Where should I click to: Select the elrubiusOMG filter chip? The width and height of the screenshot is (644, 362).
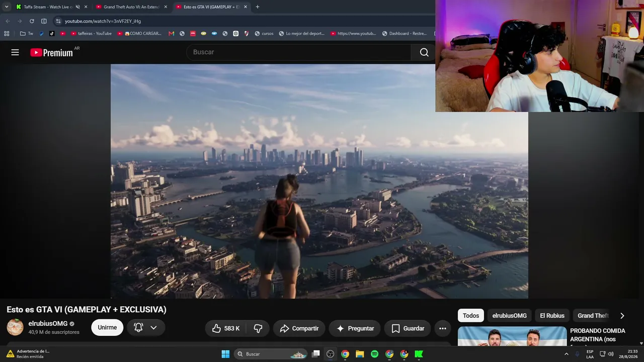510,316
